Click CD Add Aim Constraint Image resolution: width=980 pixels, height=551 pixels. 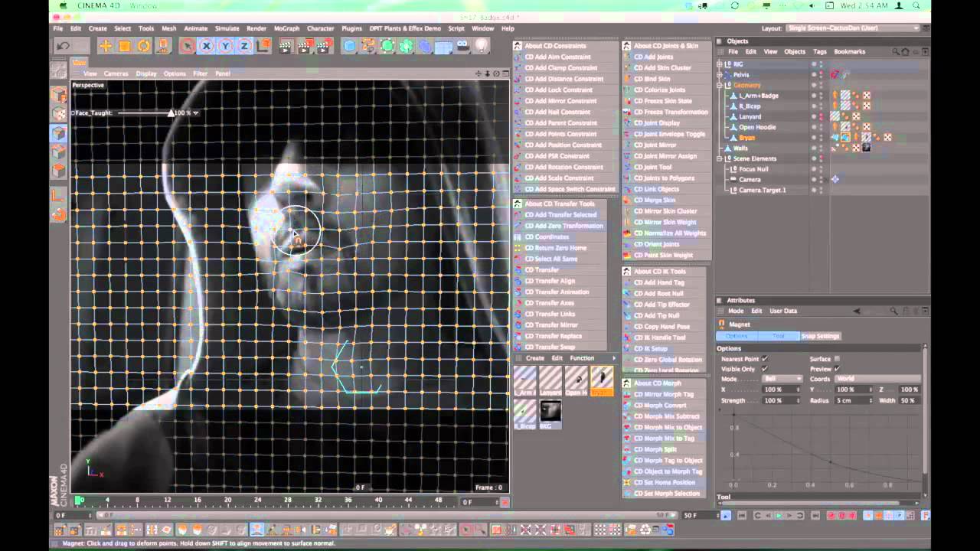pos(557,57)
